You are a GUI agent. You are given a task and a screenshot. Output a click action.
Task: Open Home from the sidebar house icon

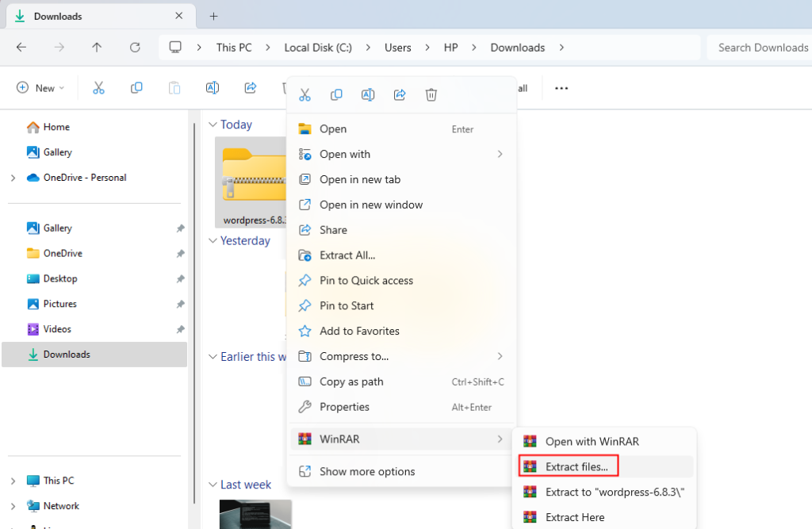coord(35,126)
